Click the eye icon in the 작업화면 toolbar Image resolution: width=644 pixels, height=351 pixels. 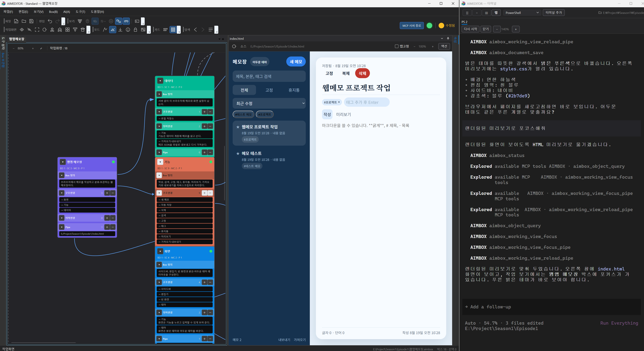pos(22,30)
